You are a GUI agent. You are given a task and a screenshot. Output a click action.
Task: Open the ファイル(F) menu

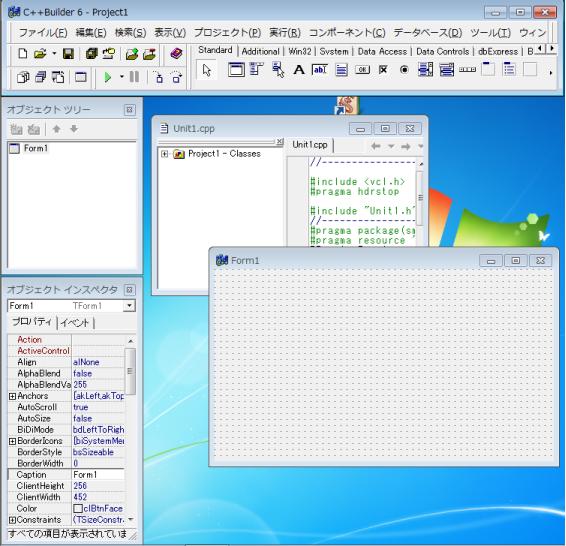click(43, 33)
